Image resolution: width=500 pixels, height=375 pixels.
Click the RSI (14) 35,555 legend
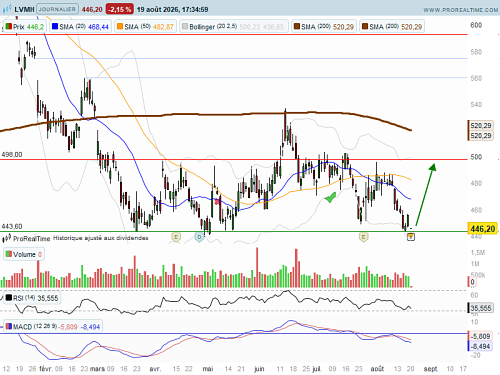[x=32, y=298]
